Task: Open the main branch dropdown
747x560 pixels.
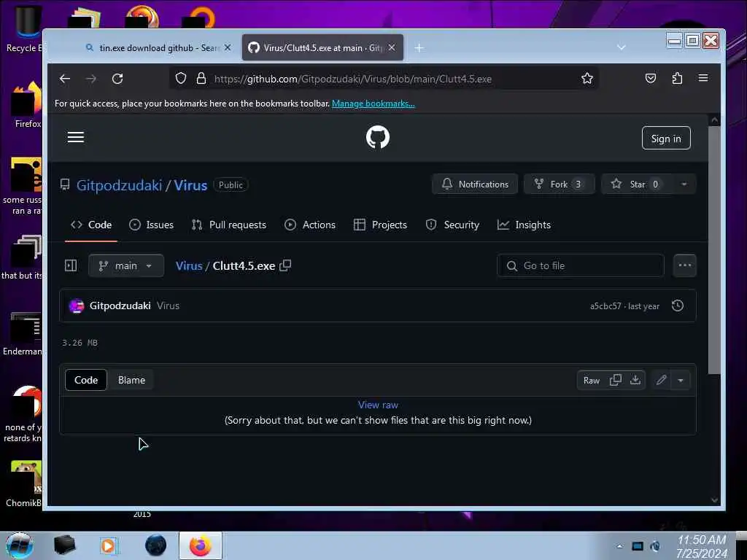Action: tap(126, 265)
